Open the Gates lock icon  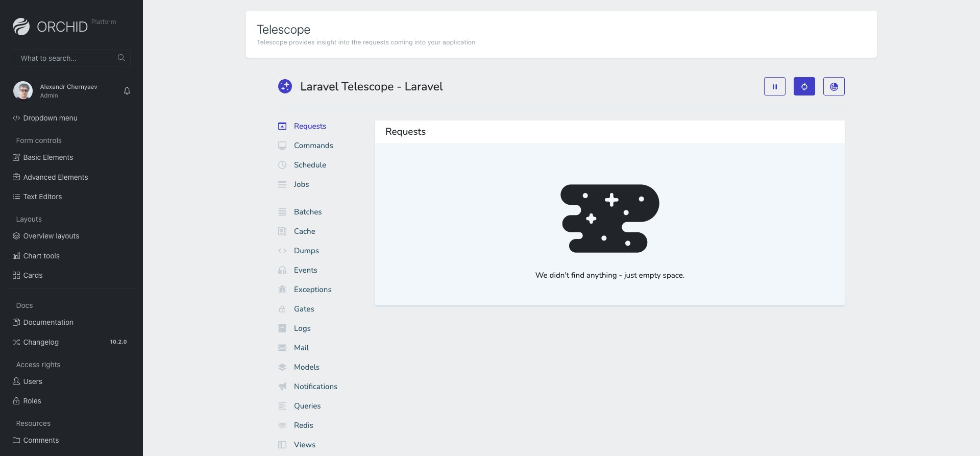coord(282,309)
